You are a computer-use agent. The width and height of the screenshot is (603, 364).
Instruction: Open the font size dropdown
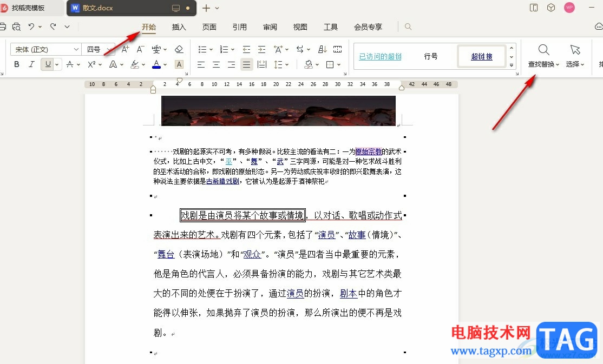point(109,49)
